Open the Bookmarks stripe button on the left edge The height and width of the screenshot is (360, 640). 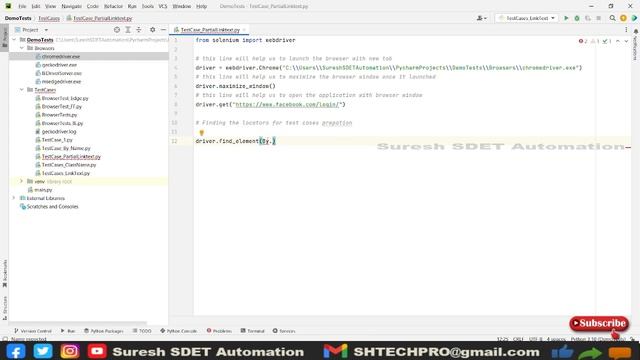coord(4,273)
